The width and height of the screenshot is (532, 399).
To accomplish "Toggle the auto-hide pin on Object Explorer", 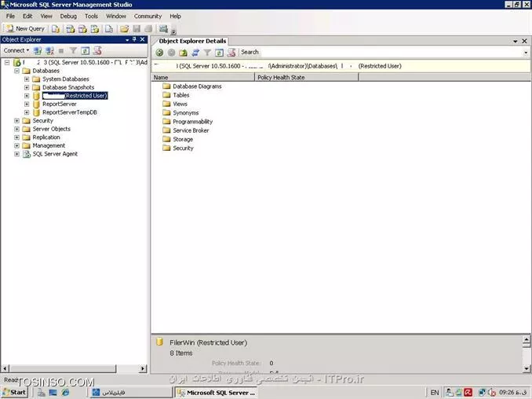I will [133, 38].
